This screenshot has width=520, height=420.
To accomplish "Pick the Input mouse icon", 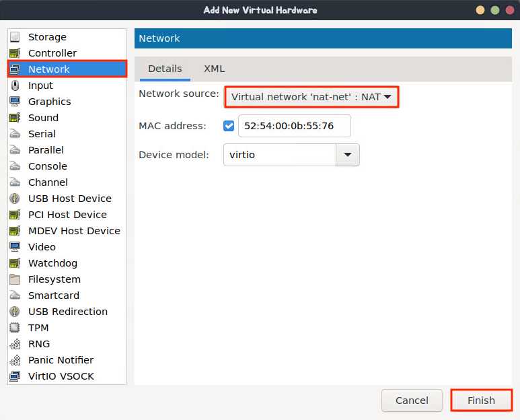I will 15,85.
